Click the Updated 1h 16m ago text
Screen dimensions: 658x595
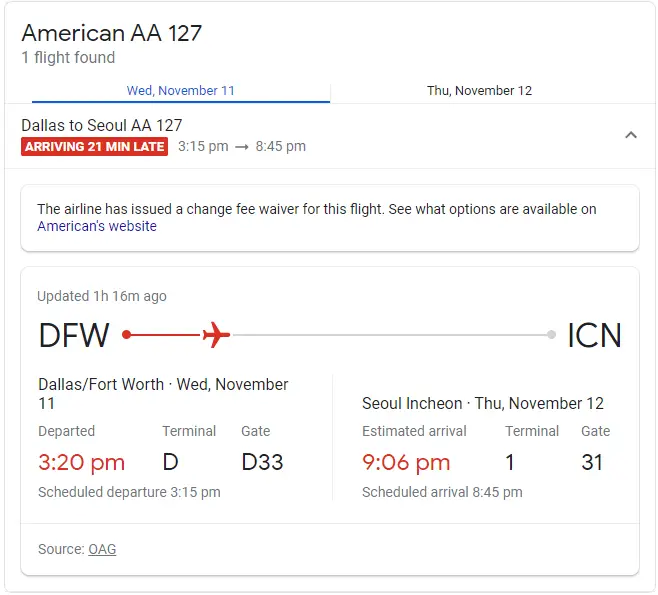click(102, 296)
